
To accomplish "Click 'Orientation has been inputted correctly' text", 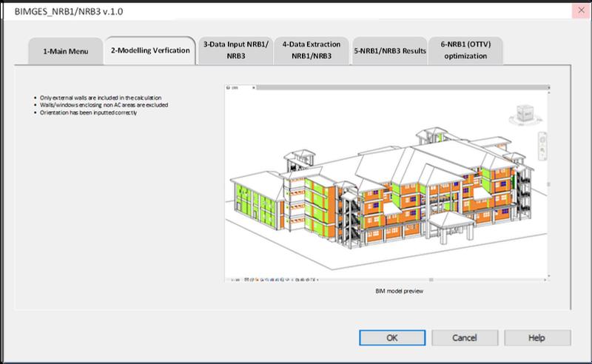I will tap(88, 112).
